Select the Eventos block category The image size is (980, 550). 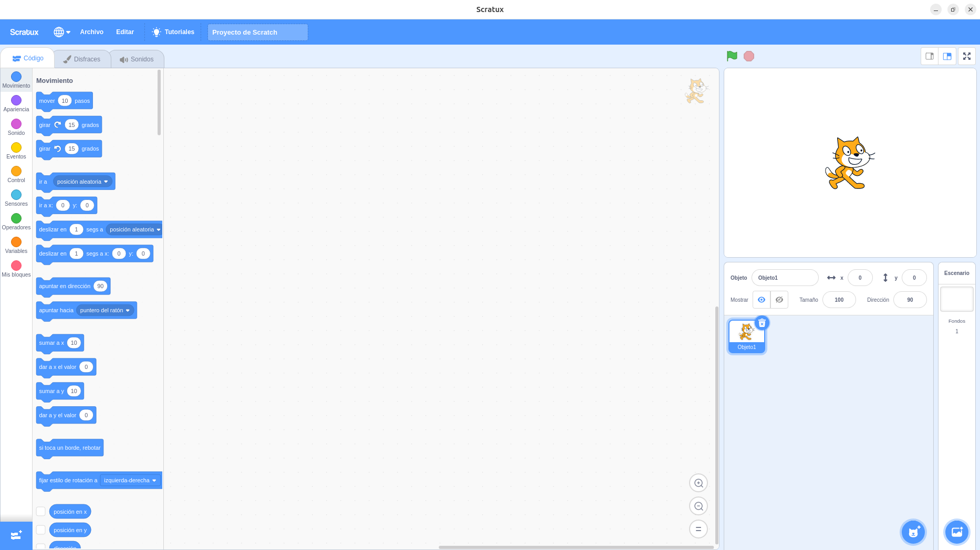tap(16, 151)
